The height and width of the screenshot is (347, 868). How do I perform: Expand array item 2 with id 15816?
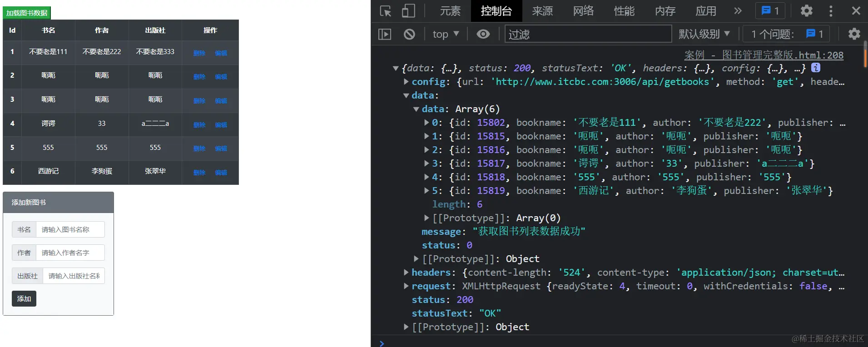point(427,150)
